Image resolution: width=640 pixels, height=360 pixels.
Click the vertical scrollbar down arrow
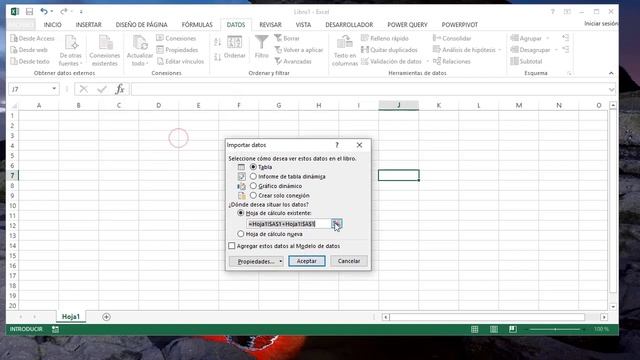click(x=613, y=307)
